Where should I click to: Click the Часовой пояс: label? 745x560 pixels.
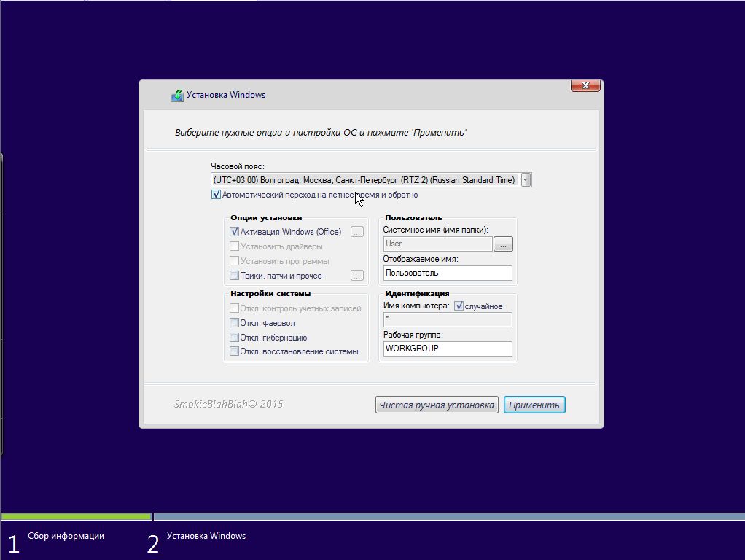pos(238,166)
